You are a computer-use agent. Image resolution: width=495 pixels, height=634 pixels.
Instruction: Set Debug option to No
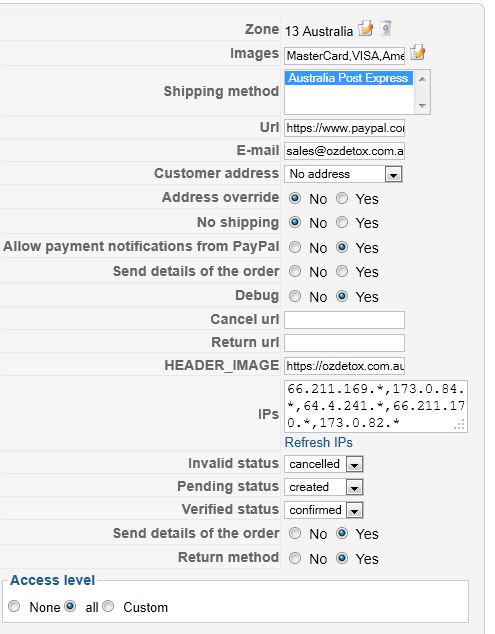(x=295, y=296)
